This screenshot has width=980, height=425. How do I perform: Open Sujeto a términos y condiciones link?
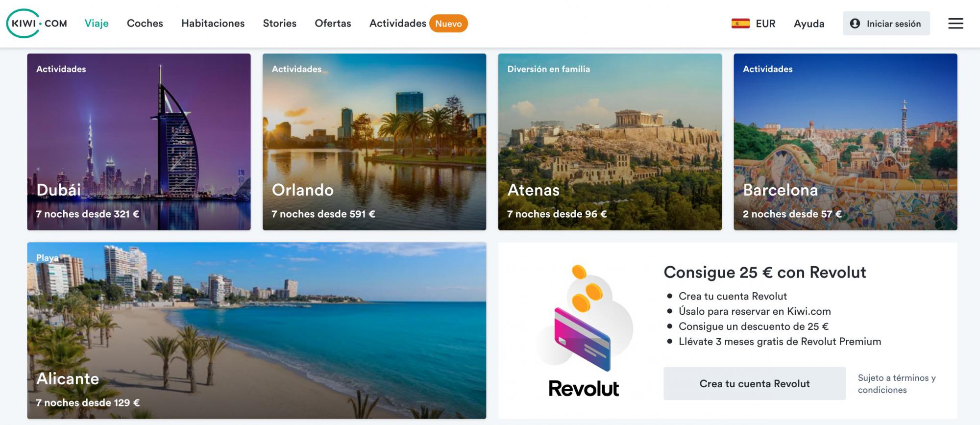pos(897,384)
